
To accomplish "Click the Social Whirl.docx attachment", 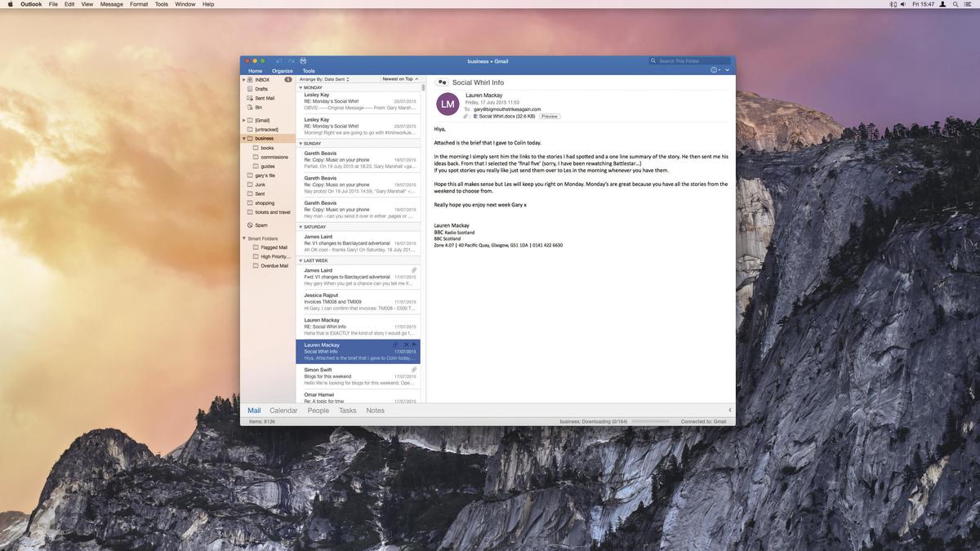I will tap(503, 117).
